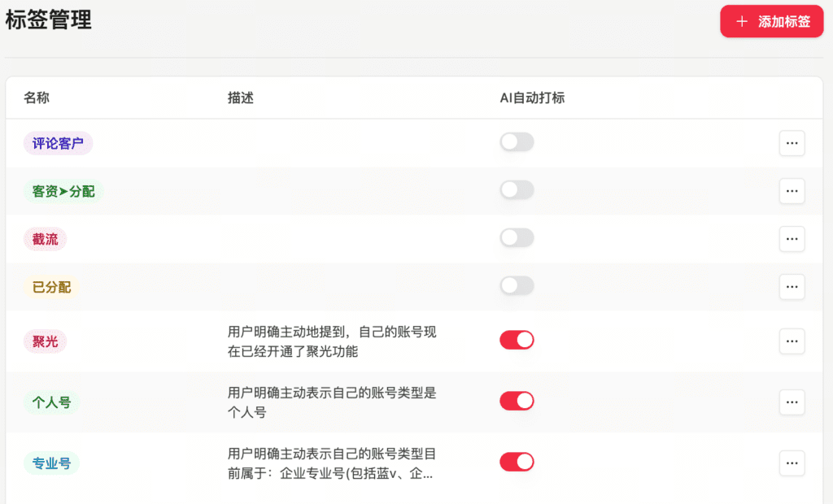
Task: Turn off AI自动打标 for 个人号
Action: coord(517,401)
